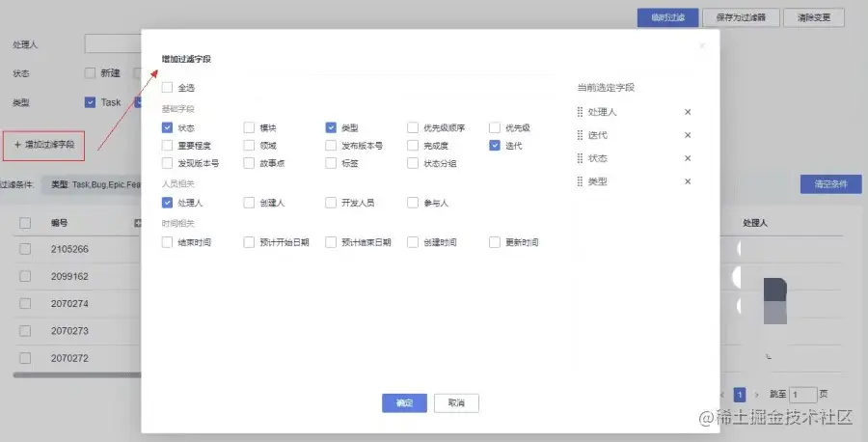Click issue number 2105266
The width and height of the screenshot is (868, 442).
(x=69, y=249)
